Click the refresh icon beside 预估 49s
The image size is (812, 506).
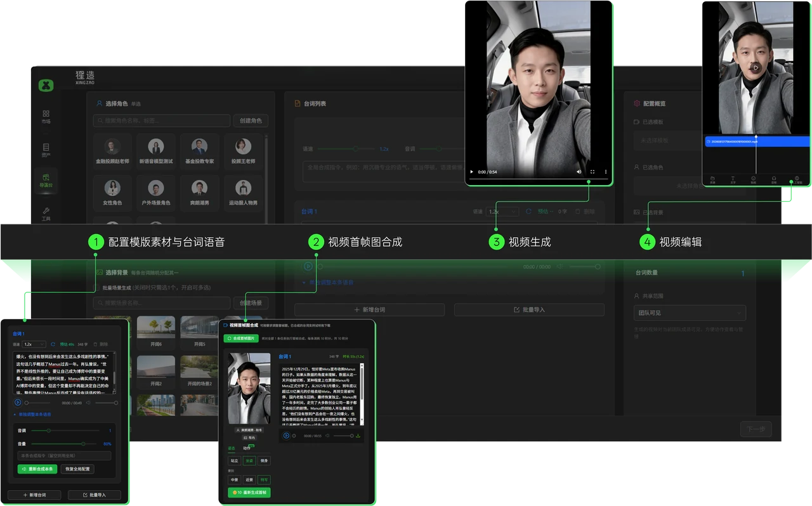pos(53,344)
